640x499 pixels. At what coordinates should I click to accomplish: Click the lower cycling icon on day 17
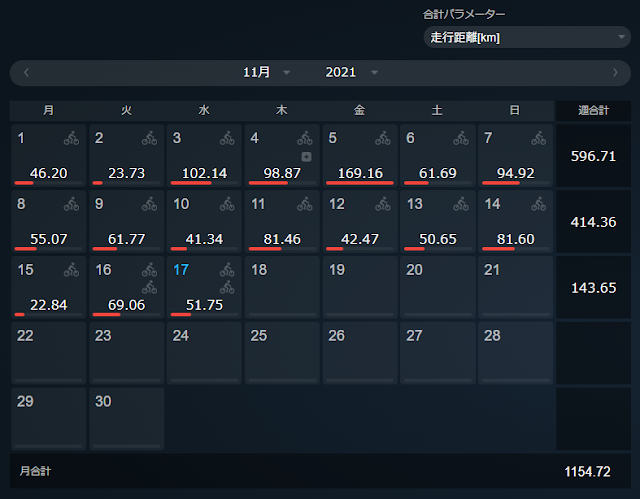pyautogui.click(x=227, y=288)
